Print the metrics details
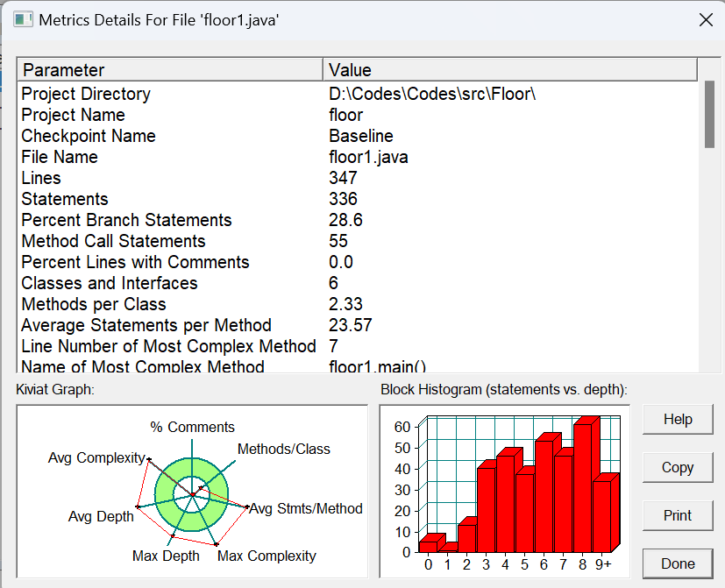Viewport: 725px width, 588px height. [x=678, y=515]
